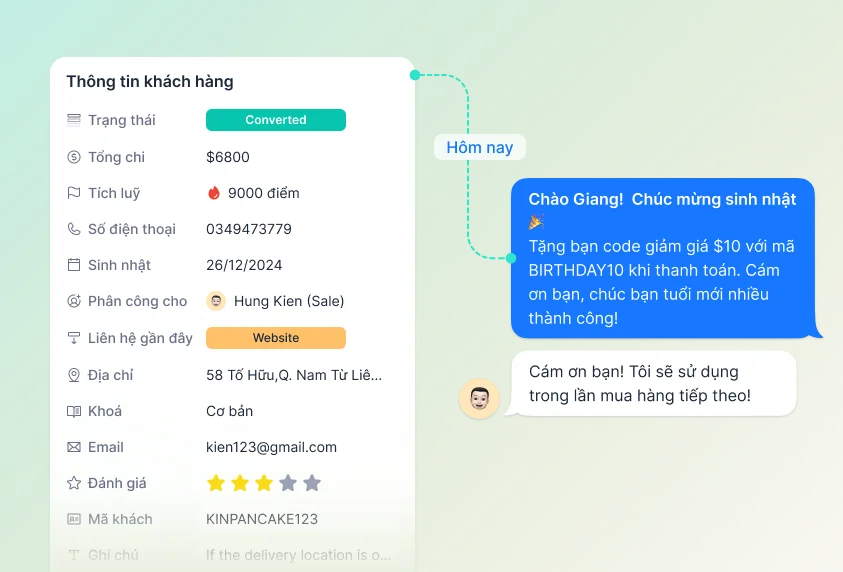Screen dimensions: 843x572
Task: Click the phone icon beside Số điện thoại
Action: coord(74,229)
